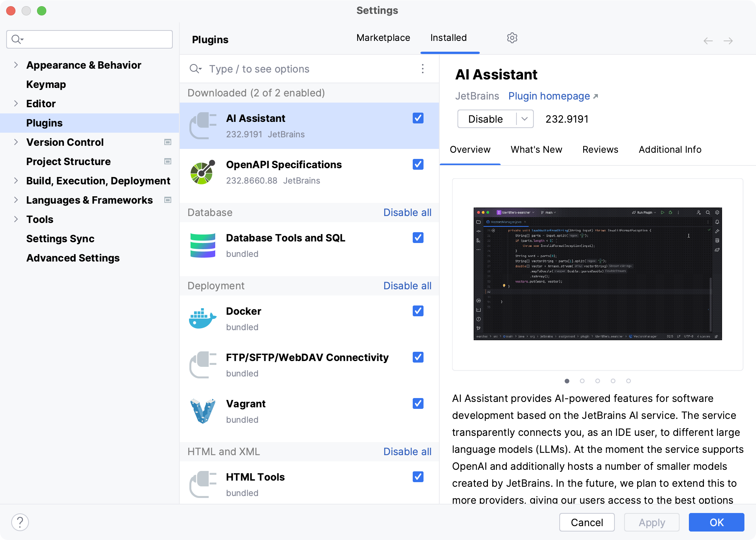Open the Disable button dropdown arrow

tap(525, 119)
